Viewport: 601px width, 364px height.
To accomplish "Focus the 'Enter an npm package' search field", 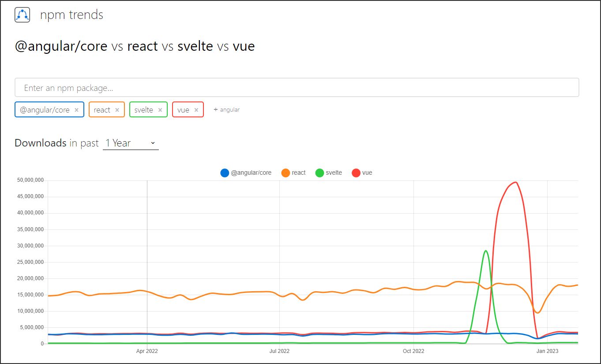I will coord(297,87).
